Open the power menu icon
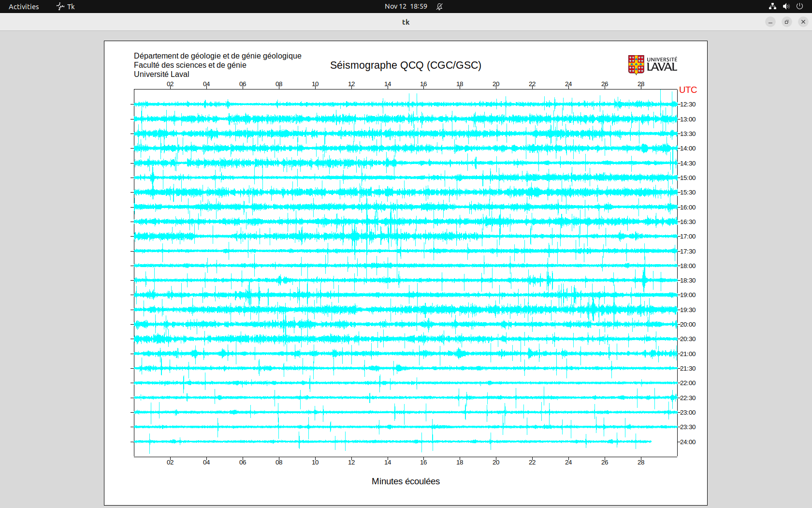This screenshot has width=812, height=508. coord(799,6)
